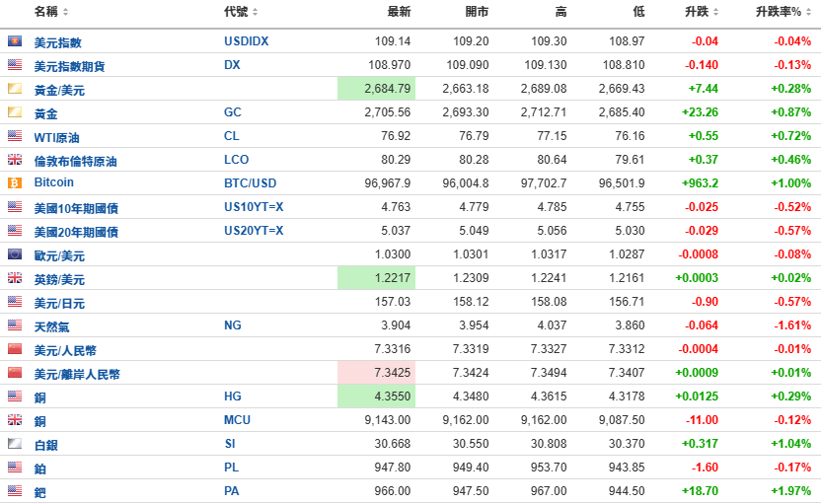
Task: Click the silver bar icon beside 白銀
Action: tap(15, 444)
